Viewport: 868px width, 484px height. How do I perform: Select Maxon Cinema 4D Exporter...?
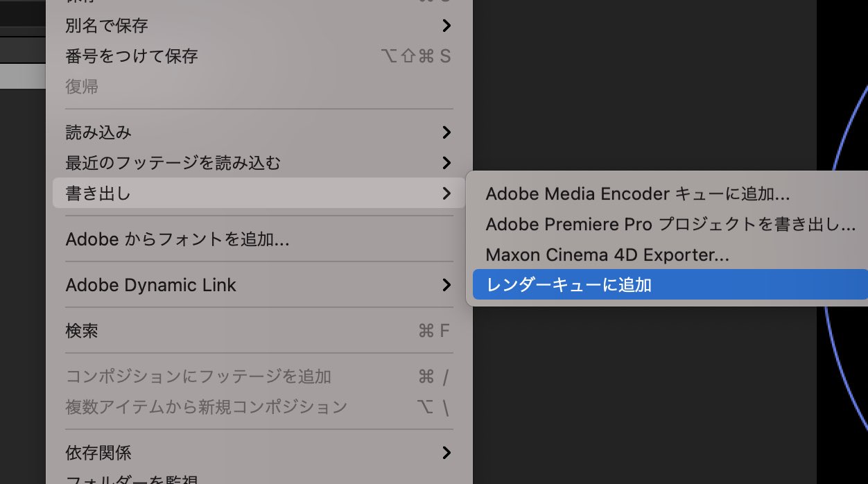[669, 254]
